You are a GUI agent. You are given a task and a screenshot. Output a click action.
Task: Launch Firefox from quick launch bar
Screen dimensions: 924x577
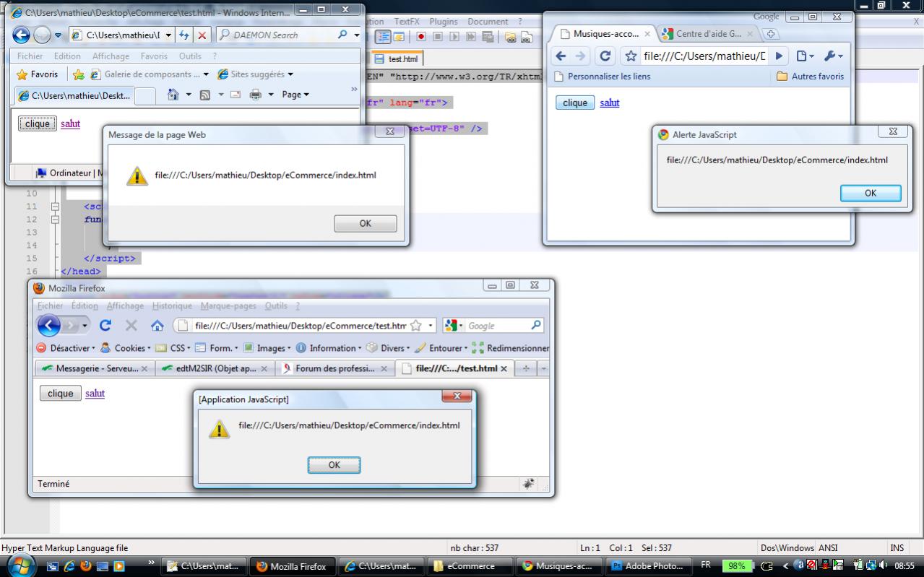click(x=85, y=566)
